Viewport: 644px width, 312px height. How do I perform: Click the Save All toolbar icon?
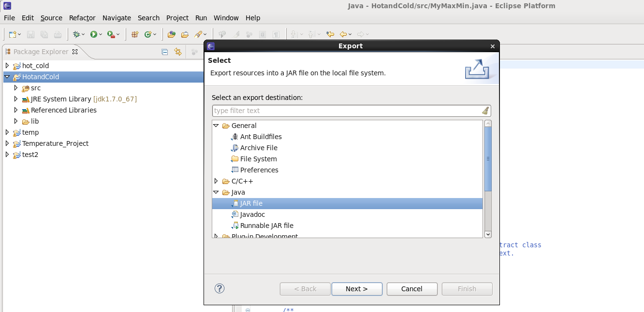click(44, 34)
